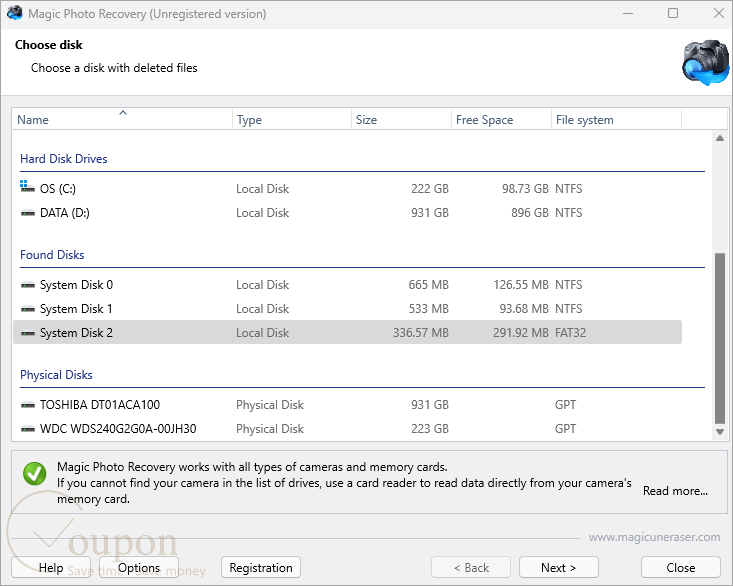Collapse the Found Disks group

click(52, 255)
